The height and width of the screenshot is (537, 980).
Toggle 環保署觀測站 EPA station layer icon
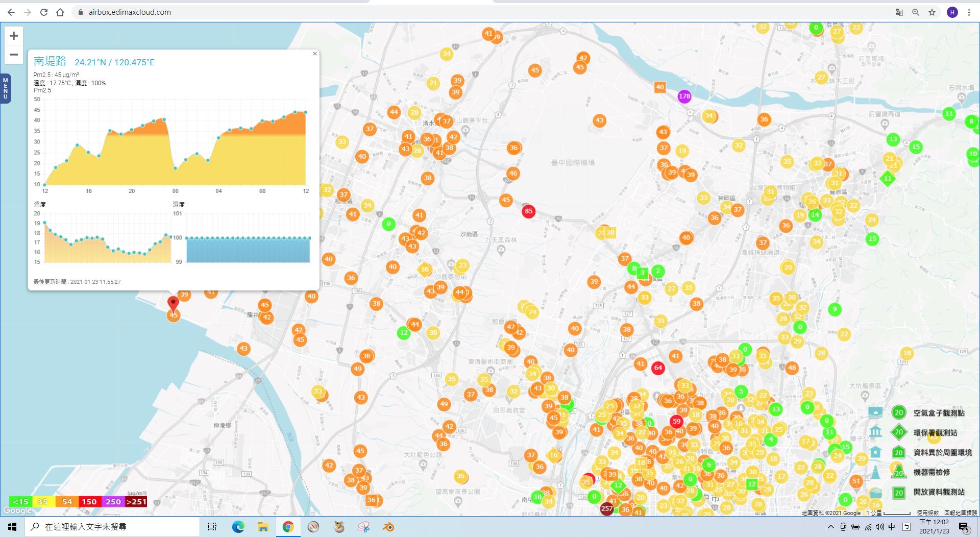[875, 432]
